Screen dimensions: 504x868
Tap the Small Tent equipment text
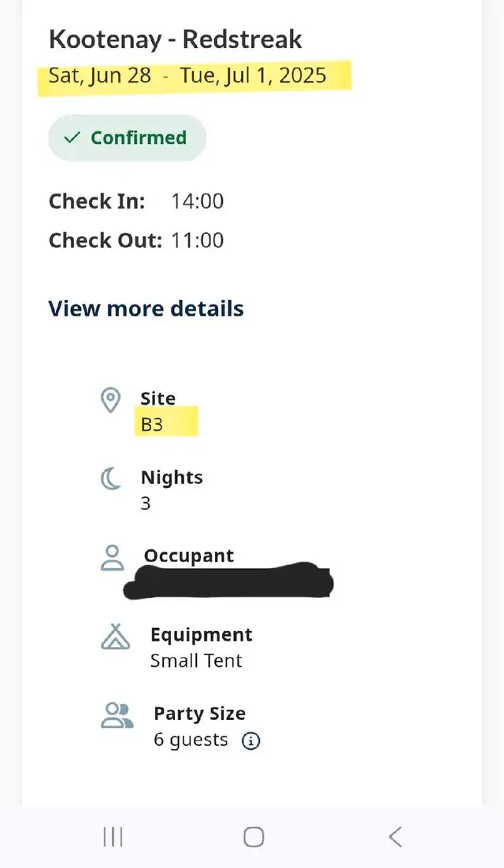tap(196, 660)
